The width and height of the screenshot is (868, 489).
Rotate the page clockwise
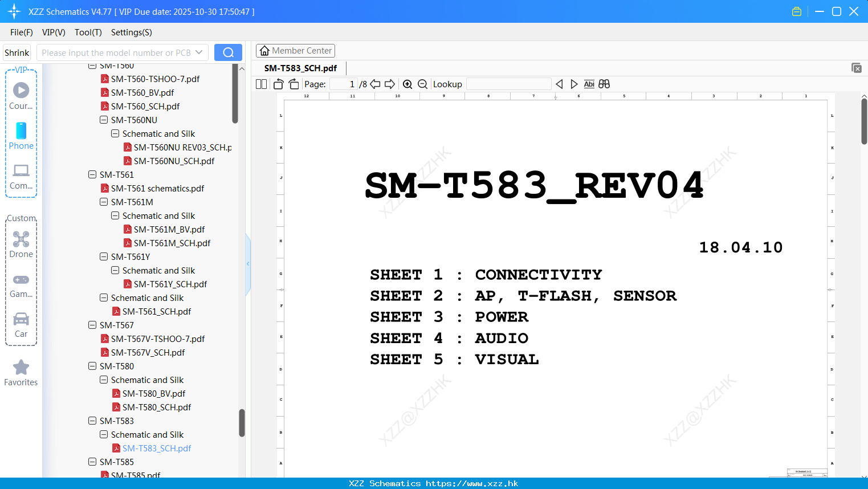pos(294,84)
